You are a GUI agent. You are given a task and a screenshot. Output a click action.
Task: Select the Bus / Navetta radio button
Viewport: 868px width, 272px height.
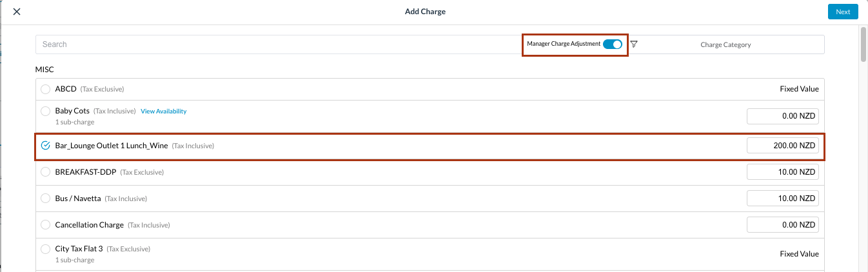(x=45, y=199)
